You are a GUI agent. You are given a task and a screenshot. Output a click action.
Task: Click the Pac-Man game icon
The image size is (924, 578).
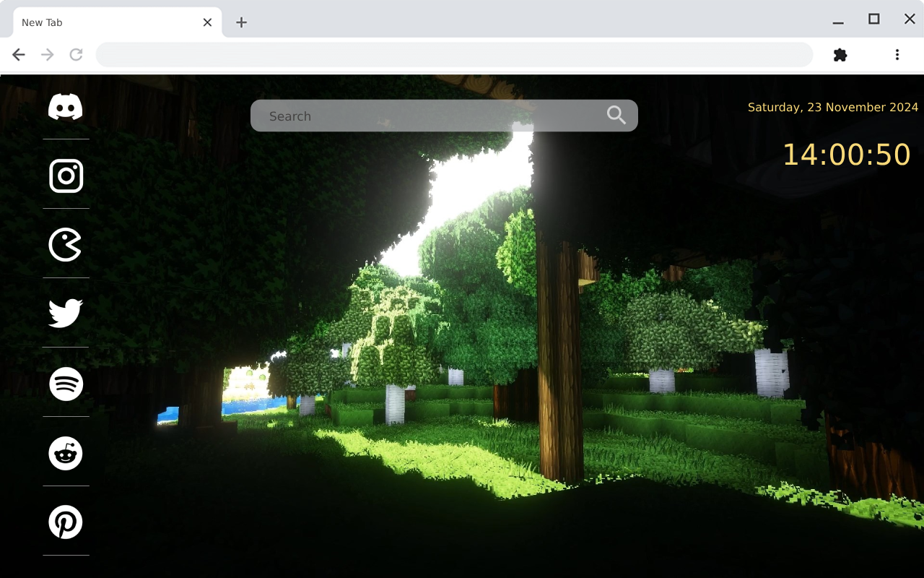[x=66, y=245]
